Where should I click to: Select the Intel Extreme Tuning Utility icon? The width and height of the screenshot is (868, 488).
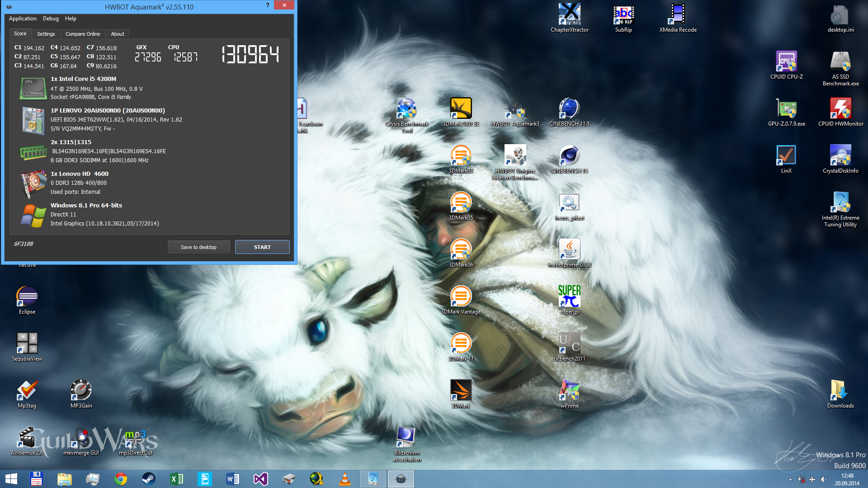(840, 209)
